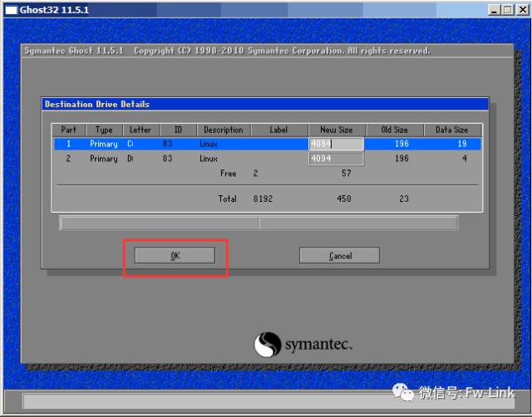The width and height of the screenshot is (532, 417).
Task: Minimize the Ghost32 window
Action: click(494, 10)
